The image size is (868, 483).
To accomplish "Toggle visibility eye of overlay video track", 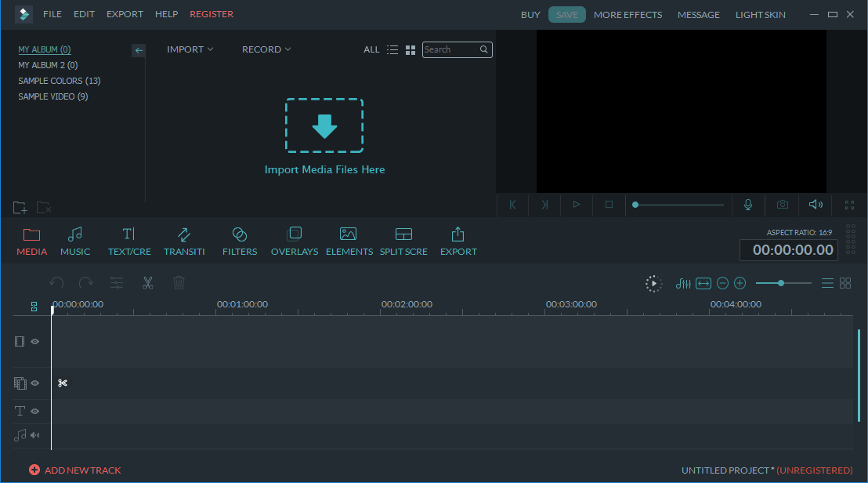I will point(35,383).
